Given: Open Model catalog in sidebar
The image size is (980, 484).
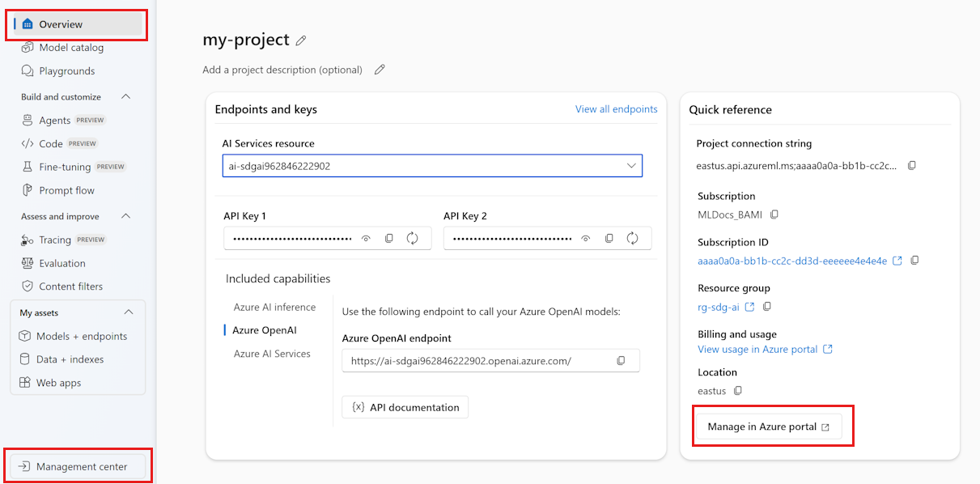Looking at the screenshot, I should (x=71, y=48).
